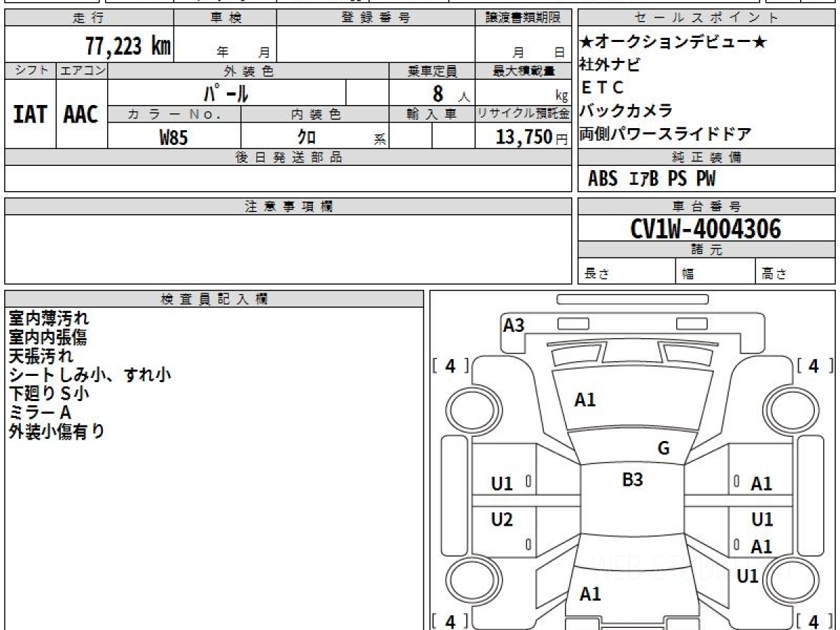
Task: Select the シフト column header
Action: click(x=30, y=71)
